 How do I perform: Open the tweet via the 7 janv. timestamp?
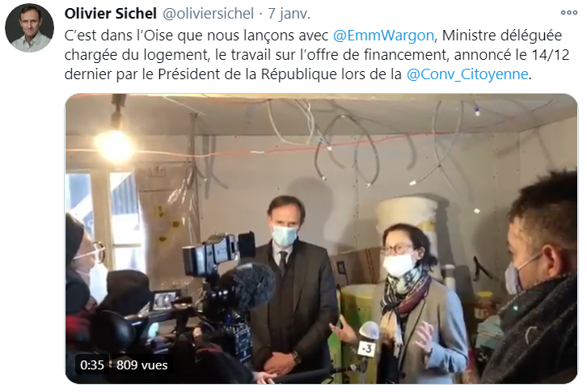click(289, 14)
